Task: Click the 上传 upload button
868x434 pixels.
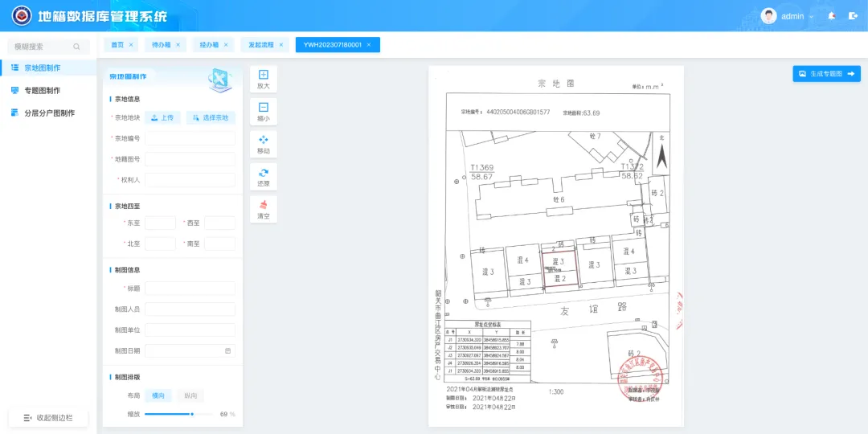Action: click(162, 117)
